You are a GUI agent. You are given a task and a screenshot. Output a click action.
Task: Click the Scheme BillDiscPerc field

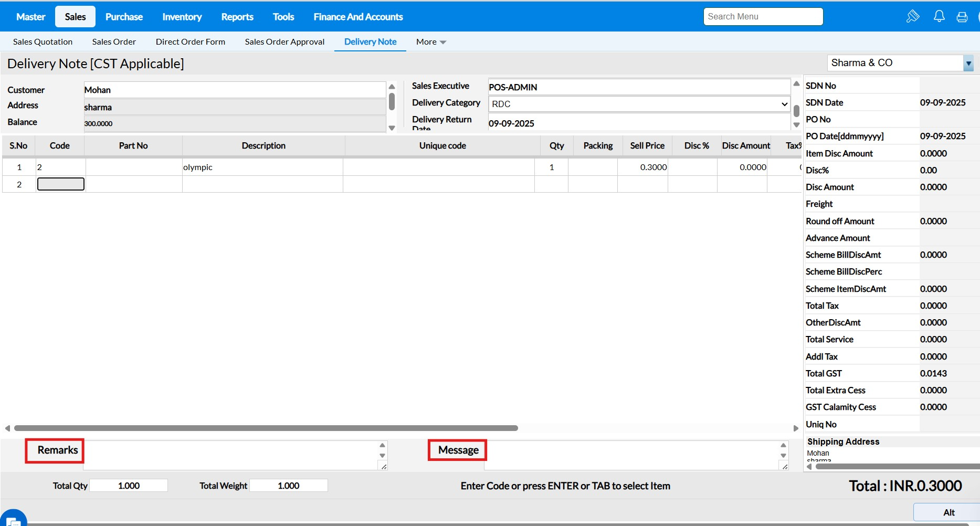pos(949,272)
